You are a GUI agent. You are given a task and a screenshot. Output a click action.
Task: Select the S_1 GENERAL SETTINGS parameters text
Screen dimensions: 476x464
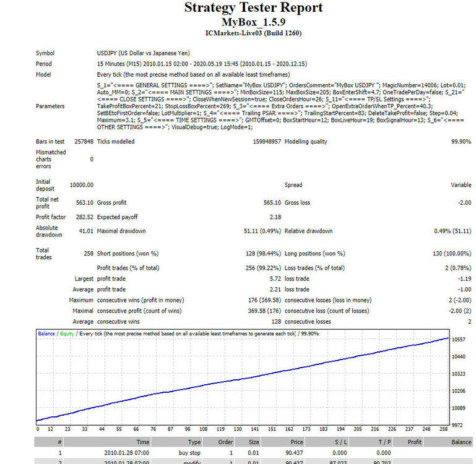coord(280,106)
